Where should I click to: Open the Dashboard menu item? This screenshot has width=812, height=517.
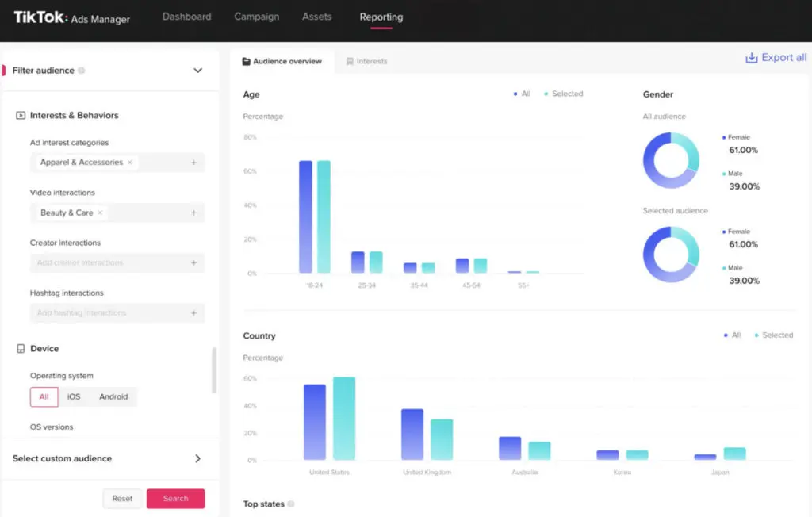point(186,16)
